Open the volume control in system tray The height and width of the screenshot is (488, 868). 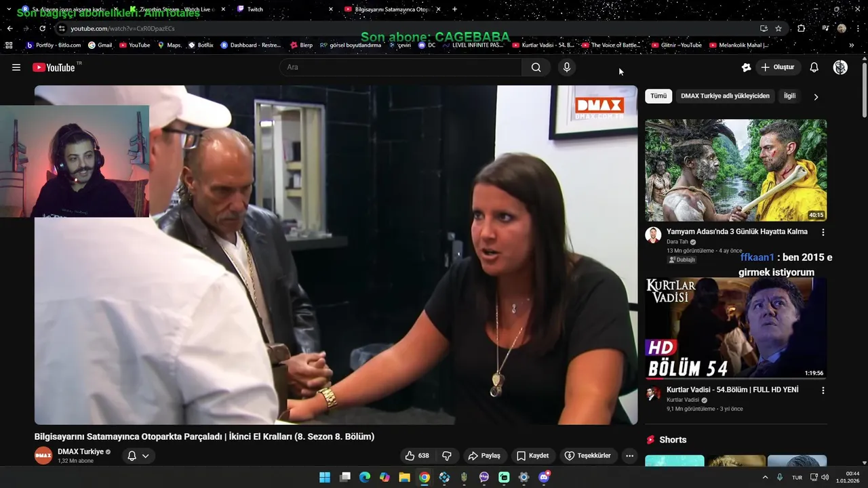click(x=825, y=477)
